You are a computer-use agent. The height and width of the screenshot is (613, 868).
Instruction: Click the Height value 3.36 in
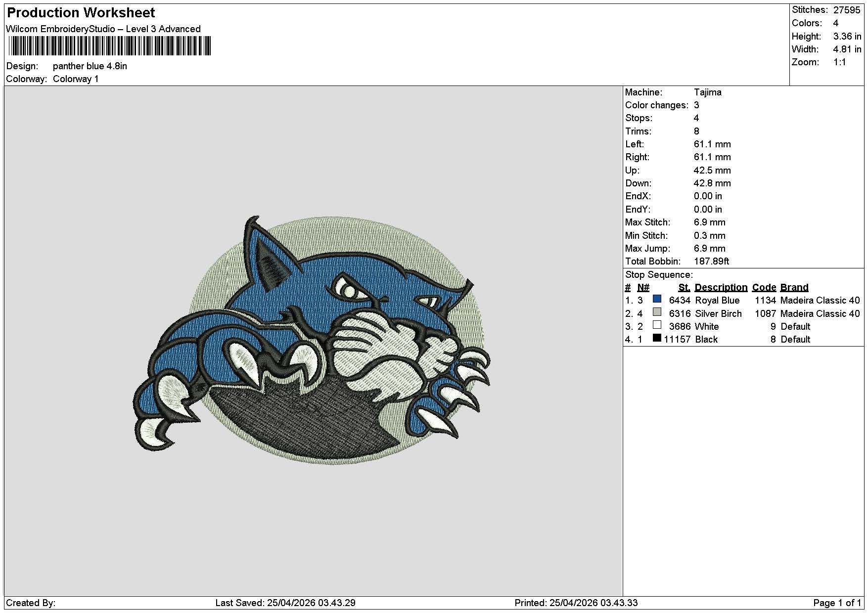(x=847, y=36)
